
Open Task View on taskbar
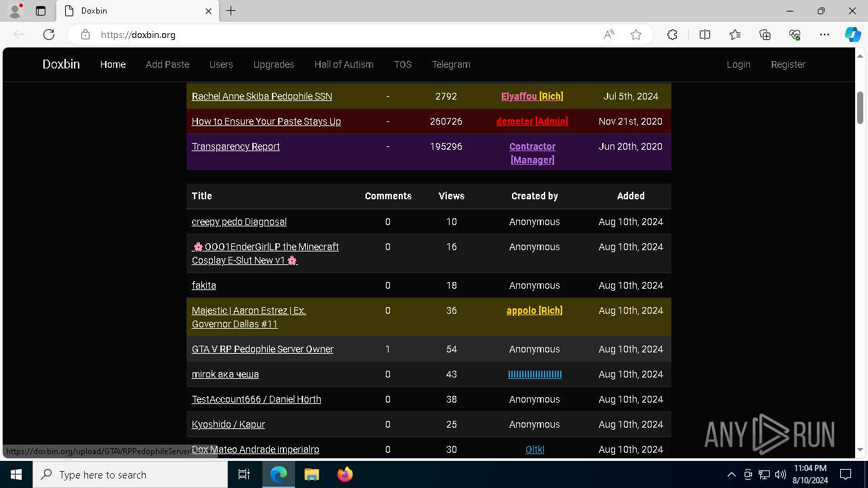244,474
